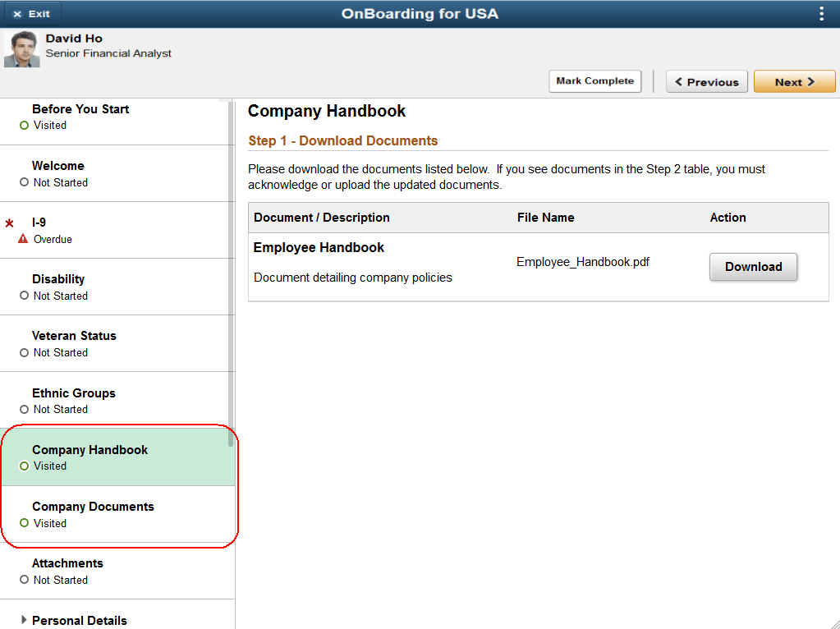Screen dimensions: 840x629
Task: Click the Visited circle under Before You Start
Action: pos(25,125)
